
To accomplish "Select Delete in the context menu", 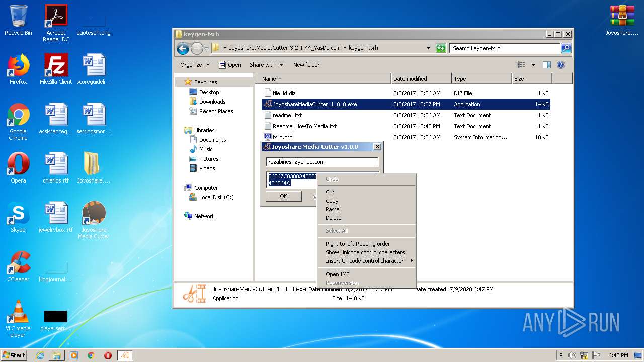I will (x=367, y=218).
